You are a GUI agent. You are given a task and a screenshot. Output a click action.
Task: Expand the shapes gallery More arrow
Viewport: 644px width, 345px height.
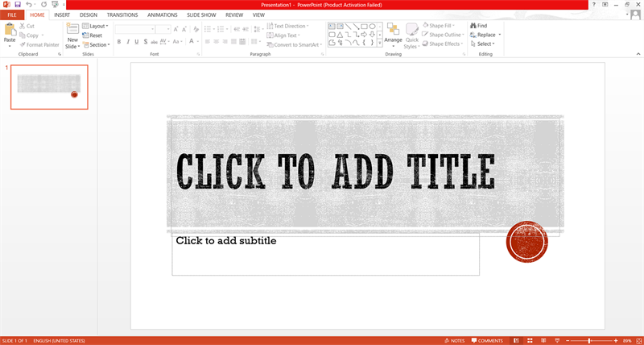[380, 42]
